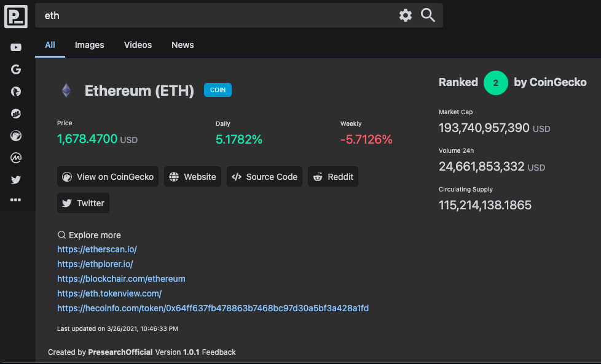601x364 pixels.
Task: Open the CoinMarketCap sidebar shortcut
Action: [16, 158]
